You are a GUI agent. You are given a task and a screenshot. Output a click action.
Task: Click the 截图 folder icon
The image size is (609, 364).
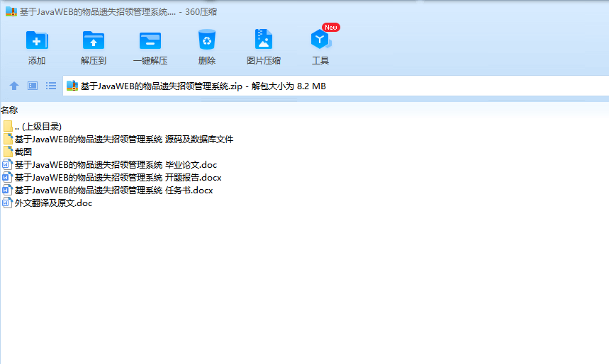pyautogui.click(x=8, y=152)
